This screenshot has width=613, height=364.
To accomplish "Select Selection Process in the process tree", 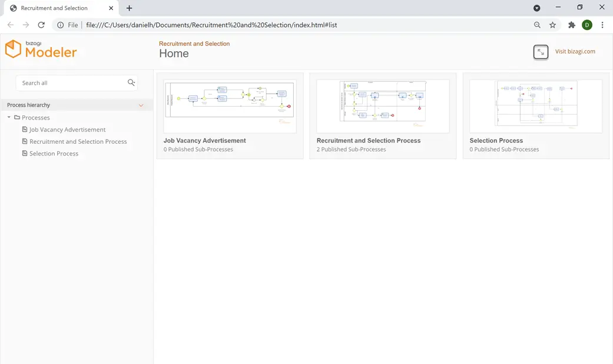I will 54,154.
